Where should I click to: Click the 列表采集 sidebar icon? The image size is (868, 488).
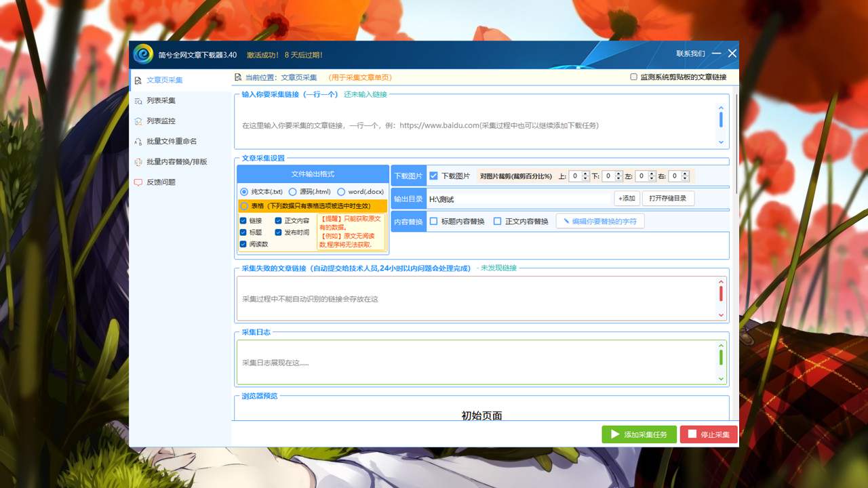(138, 100)
